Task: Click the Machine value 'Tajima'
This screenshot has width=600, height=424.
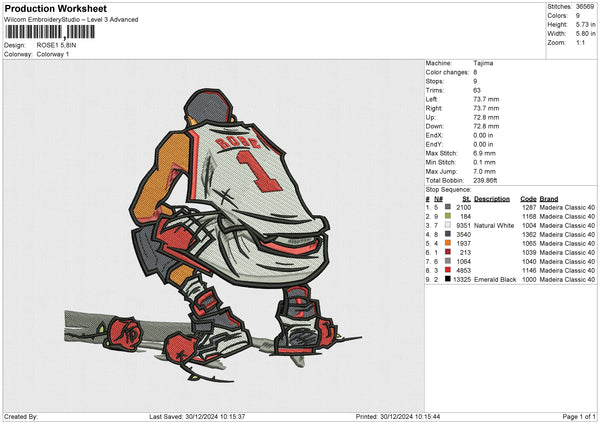Action: click(483, 63)
